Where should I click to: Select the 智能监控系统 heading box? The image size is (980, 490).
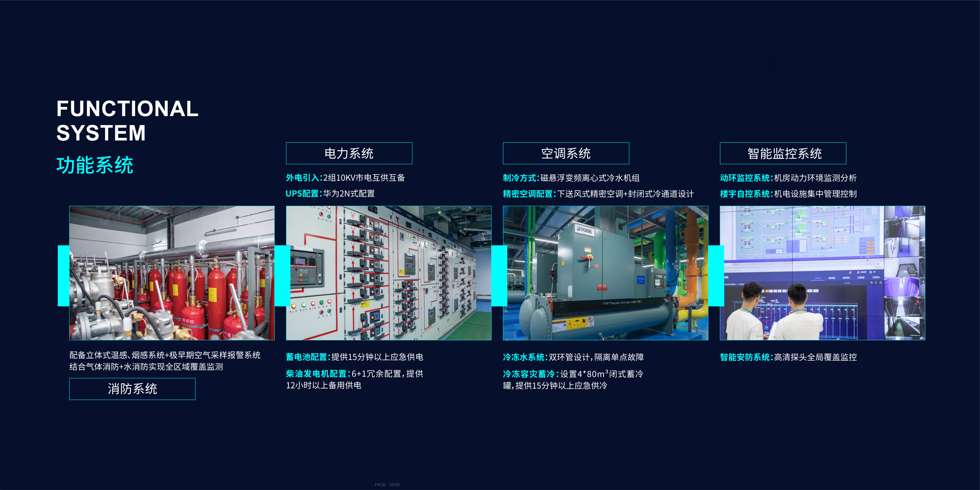pyautogui.click(x=783, y=153)
